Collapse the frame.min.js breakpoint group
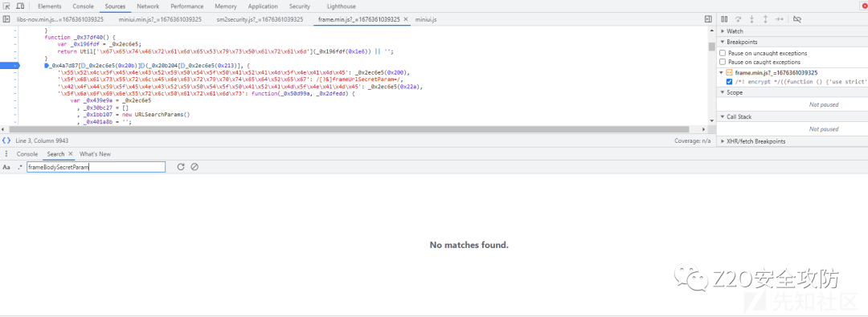Screen dimensions: 868x317 point(721,72)
